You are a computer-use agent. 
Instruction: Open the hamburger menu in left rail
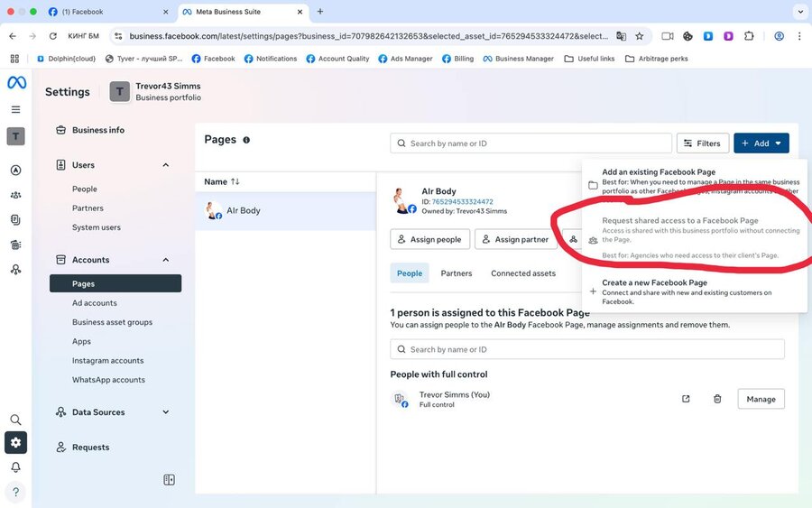click(x=15, y=109)
